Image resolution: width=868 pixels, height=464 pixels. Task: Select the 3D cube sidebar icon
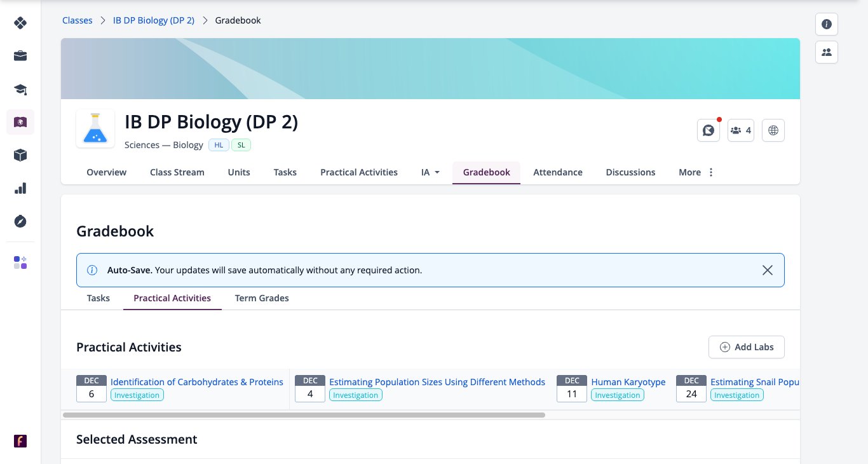click(20, 155)
